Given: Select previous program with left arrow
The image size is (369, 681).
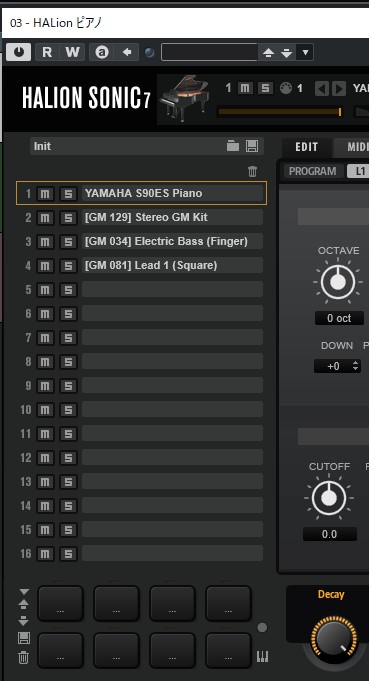Looking at the screenshot, I should [x=321, y=89].
